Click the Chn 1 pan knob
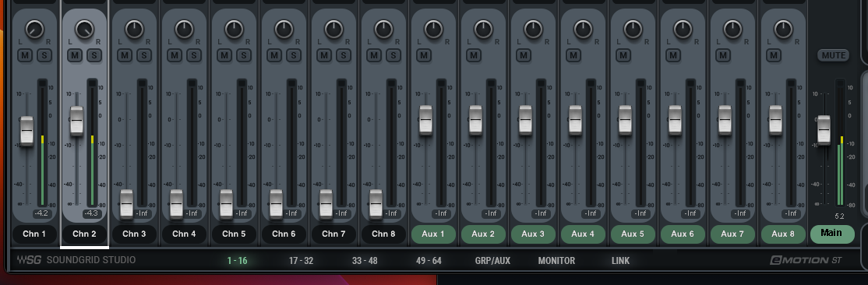This screenshot has width=868, height=285. (34, 29)
